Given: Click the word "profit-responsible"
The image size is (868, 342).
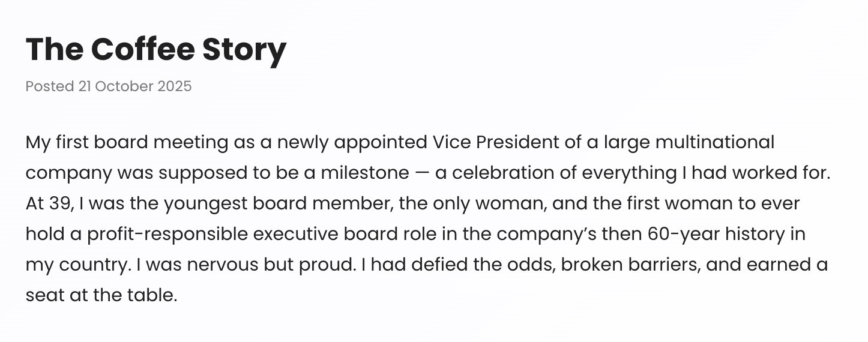Looking at the screenshot, I should tap(167, 235).
